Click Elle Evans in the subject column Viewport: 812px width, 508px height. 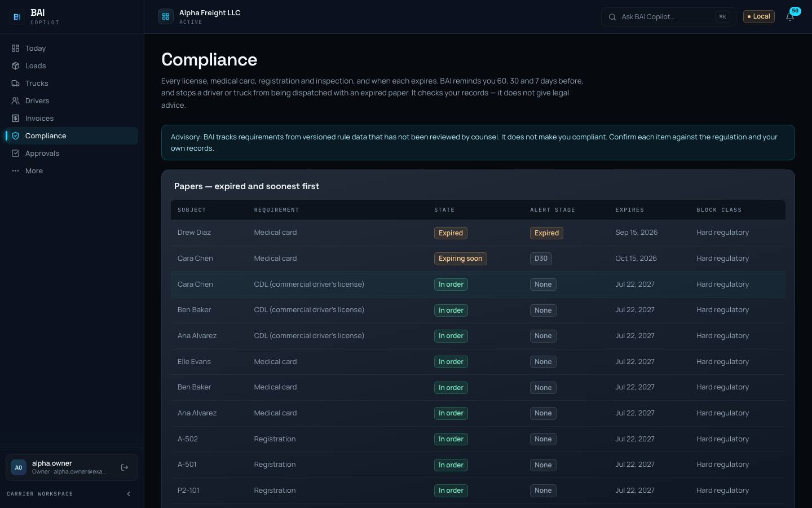(x=194, y=362)
